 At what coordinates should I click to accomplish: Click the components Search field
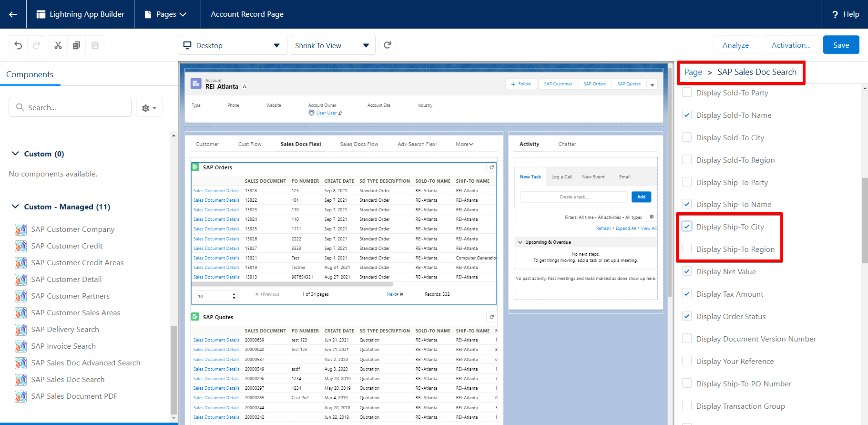click(x=70, y=107)
